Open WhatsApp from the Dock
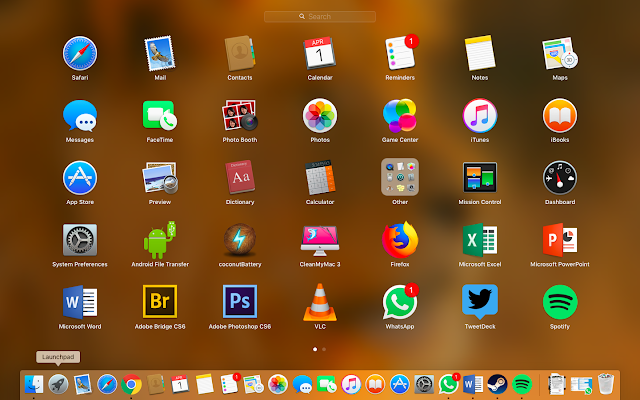Image resolution: width=640 pixels, height=400 pixels. [x=449, y=384]
